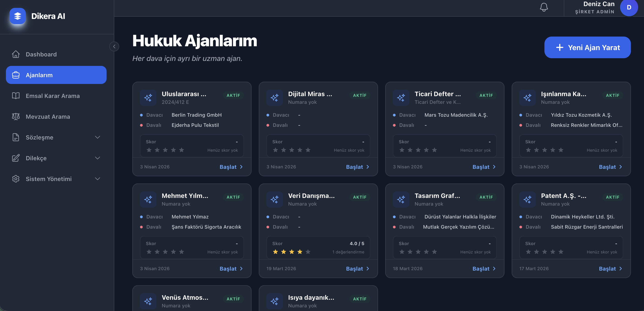Click the Dashboard home icon
The width and height of the screenshot is (644, 311).
16,54
